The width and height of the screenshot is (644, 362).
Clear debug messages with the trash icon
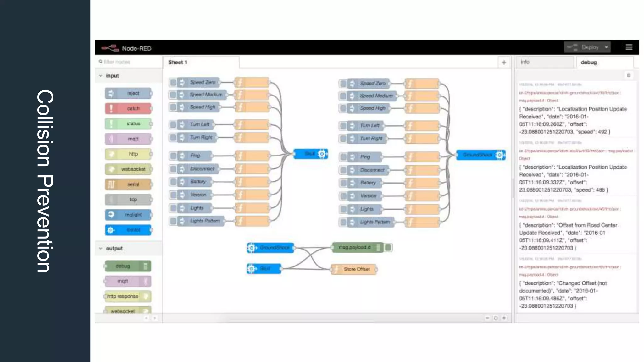(x=629, y=75)
